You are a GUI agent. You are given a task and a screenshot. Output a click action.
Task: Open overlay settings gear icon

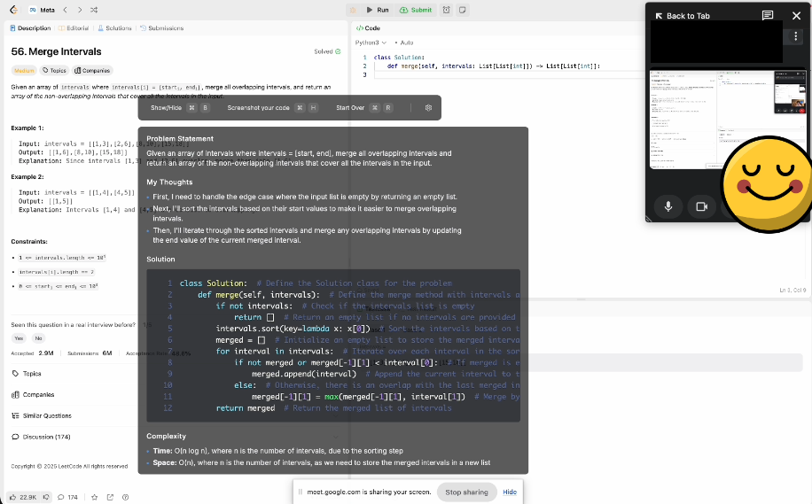click(428, 108)
